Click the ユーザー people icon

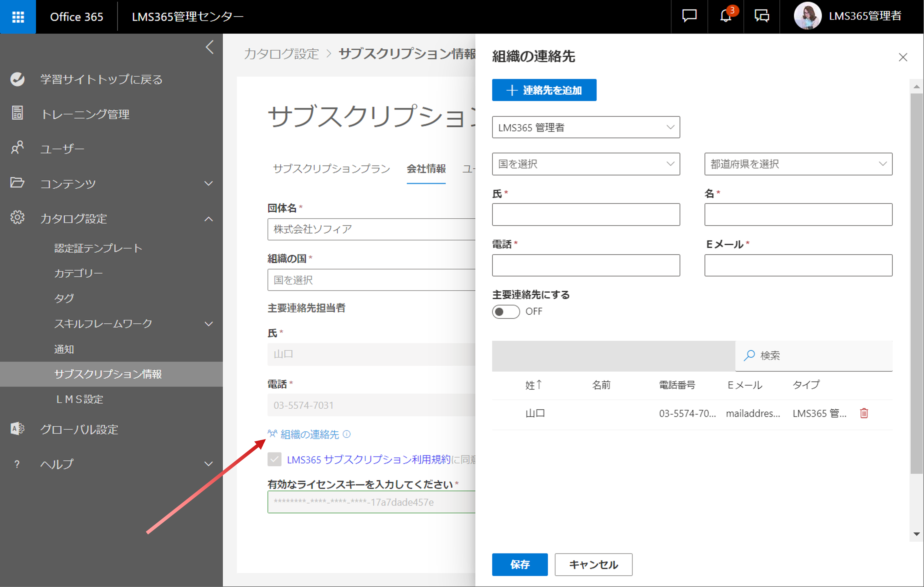coord(17,147)
